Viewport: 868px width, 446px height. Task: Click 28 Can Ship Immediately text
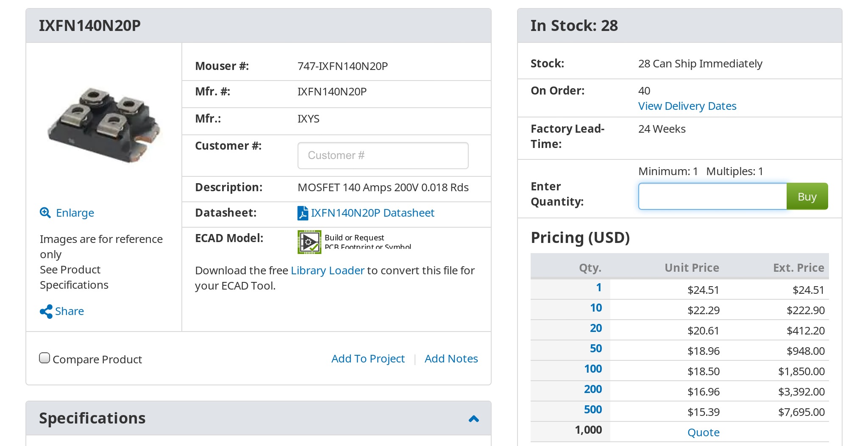point(700,64)
